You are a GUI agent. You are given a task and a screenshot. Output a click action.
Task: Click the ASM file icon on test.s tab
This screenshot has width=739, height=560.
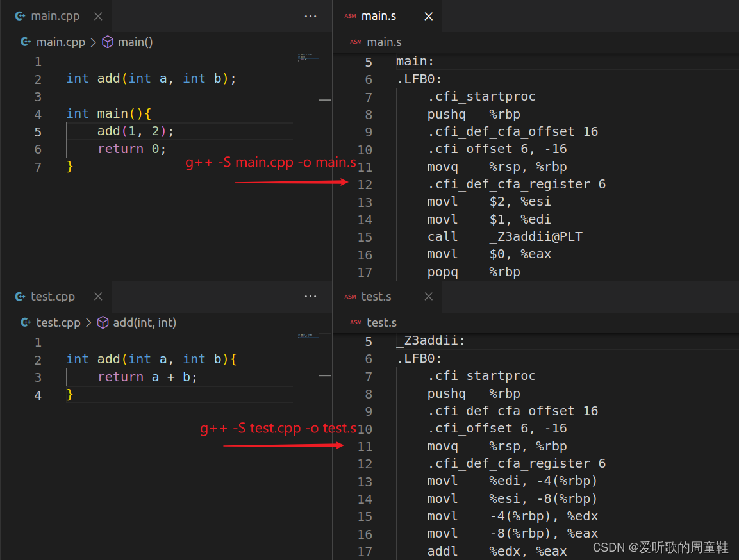tap(350, 296)
